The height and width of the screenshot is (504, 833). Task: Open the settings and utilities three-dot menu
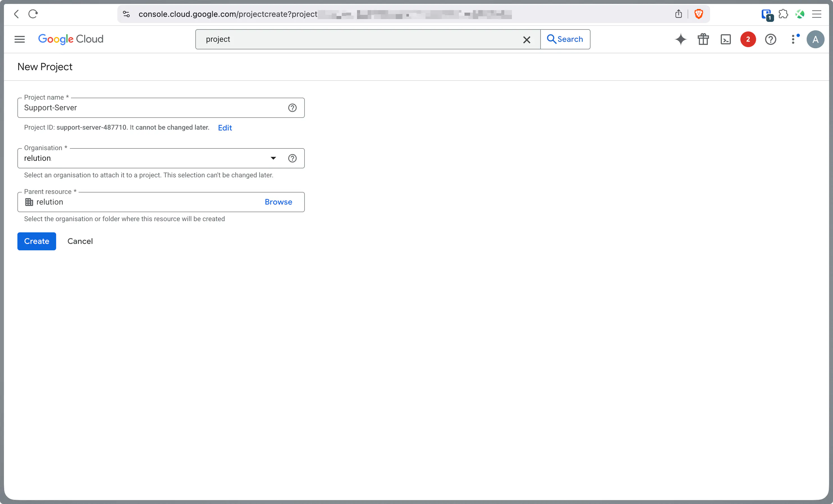pyautogui.click(x=793, y=39)
